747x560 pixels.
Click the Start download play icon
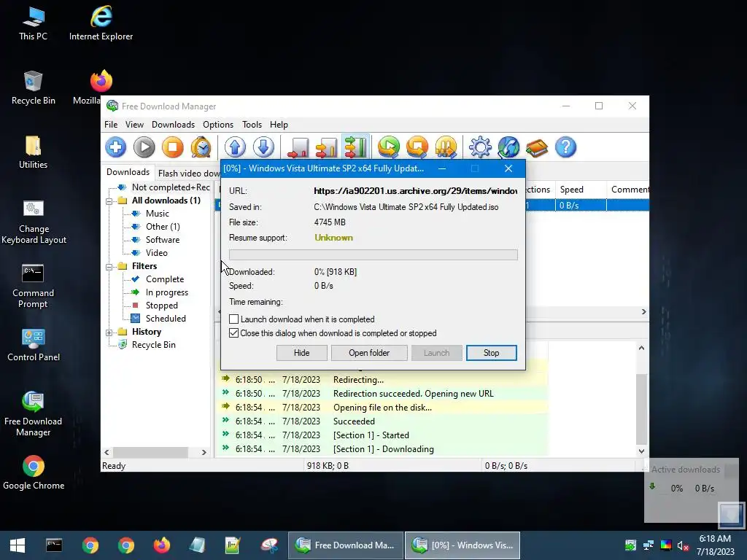click(144, 147)
